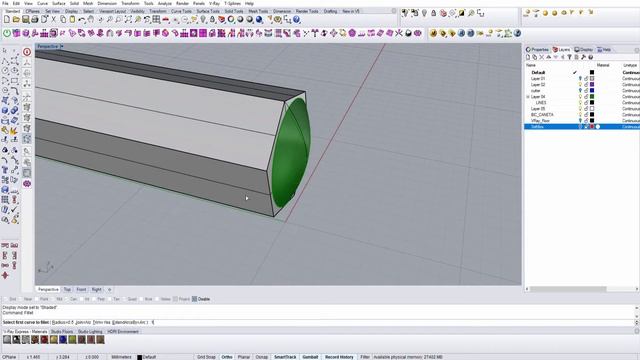Open the Surface menu

point(59,3)
